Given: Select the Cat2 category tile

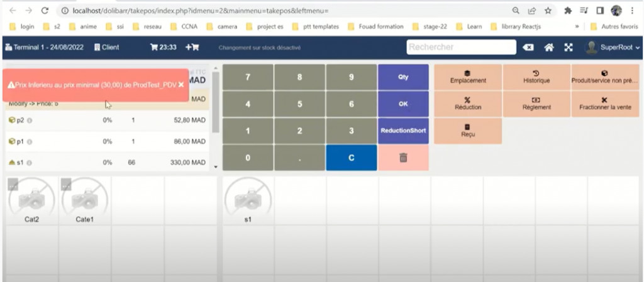Looking at the screenshot, I should click(x=31, y=201).
